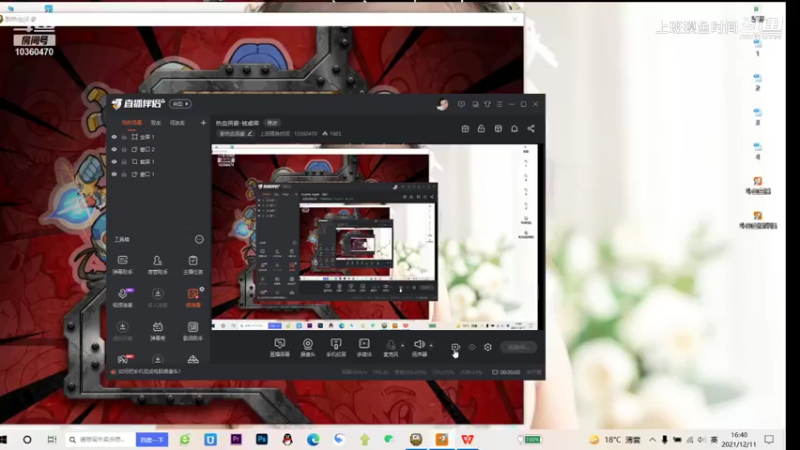Toggle visibility eye of 全屏 1 source

(x=114, y=137)
